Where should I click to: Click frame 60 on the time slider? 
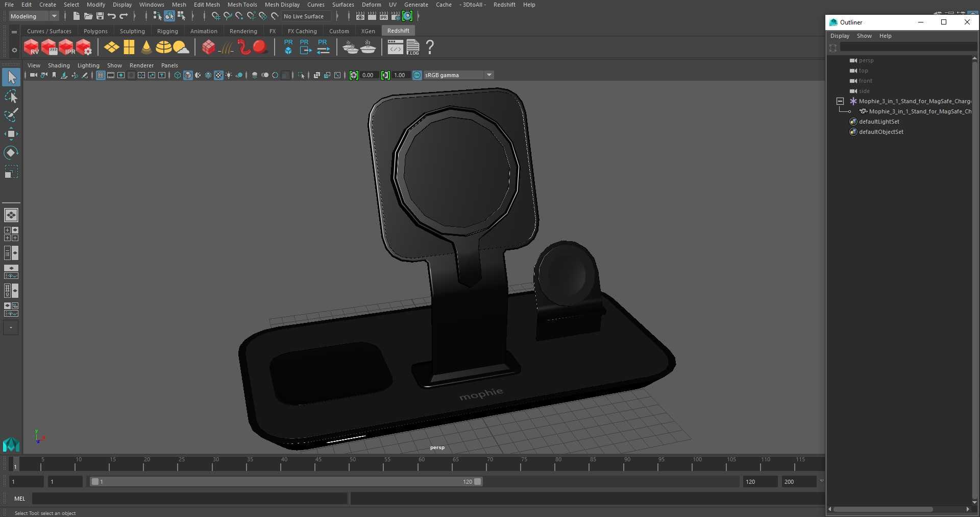point(422,464)
